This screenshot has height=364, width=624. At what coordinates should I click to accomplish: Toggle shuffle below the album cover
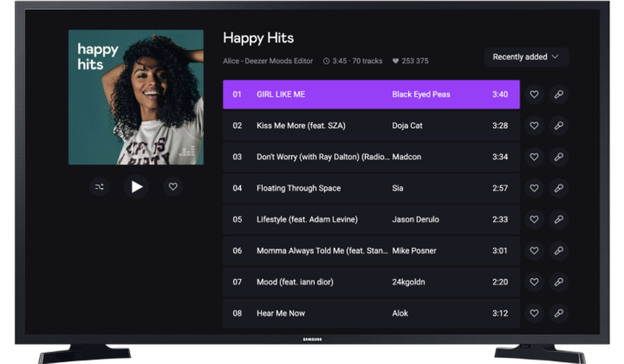click(x=99, y=187)
